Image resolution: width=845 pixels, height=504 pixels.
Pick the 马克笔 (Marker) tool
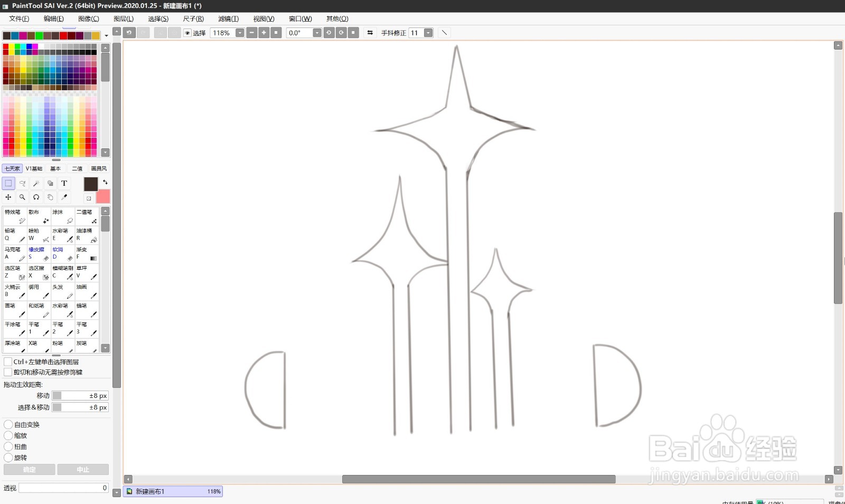[x=14, y=253]
